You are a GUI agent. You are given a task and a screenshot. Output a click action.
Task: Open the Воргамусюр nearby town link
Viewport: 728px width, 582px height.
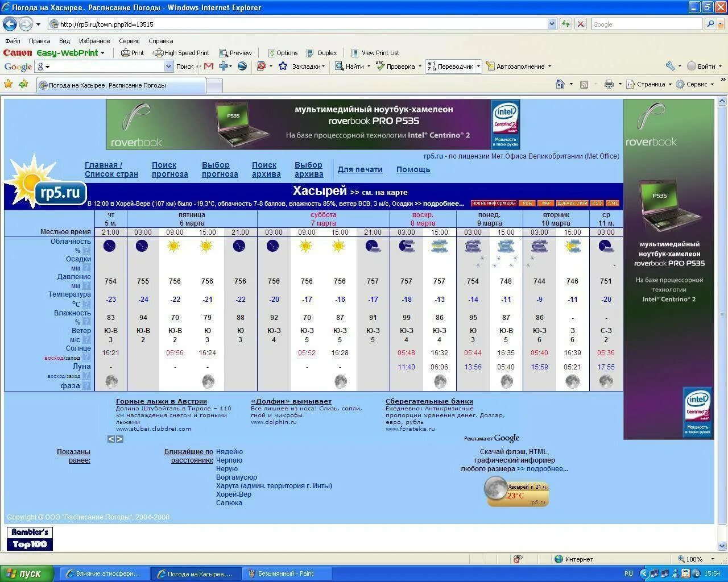click(x=237, y=477)
